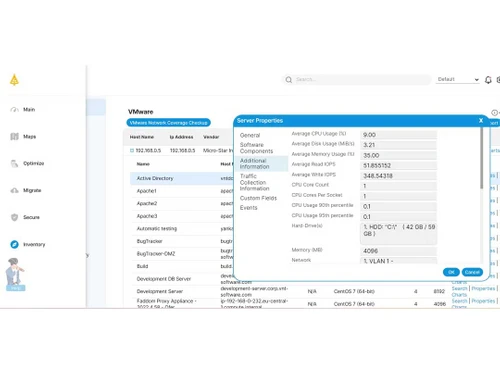Click Average CPU Usage value 9.00
500x375 pixels.
[x=398, y=135]
